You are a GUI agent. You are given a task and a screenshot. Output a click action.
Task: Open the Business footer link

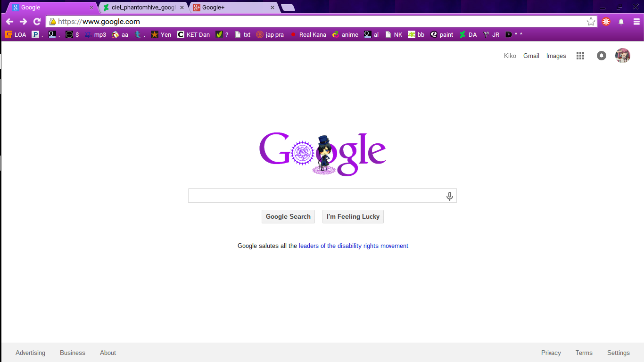[x=73, y=353]
